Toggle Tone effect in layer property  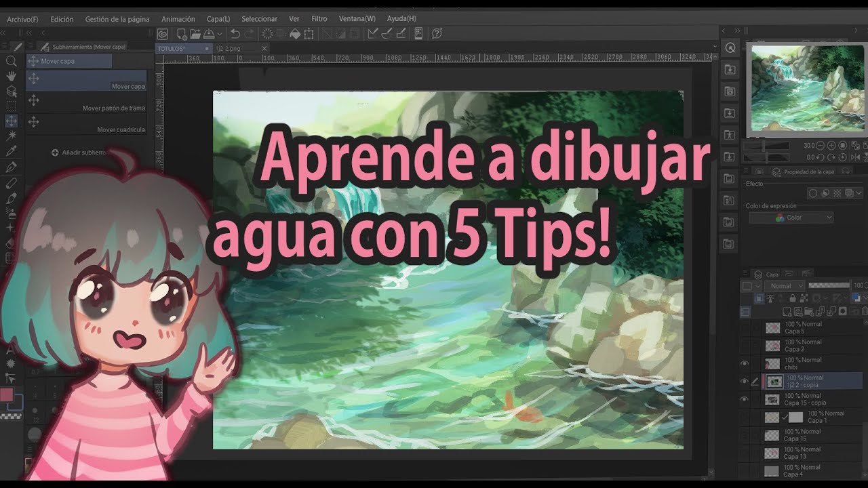click(x=837, y=193)
